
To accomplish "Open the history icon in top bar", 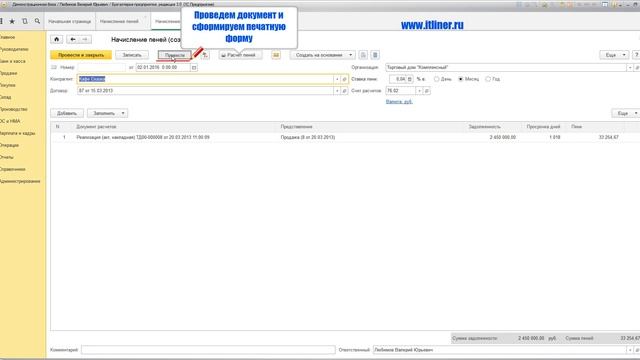I will pyautogui.click(x=25, y=21).
